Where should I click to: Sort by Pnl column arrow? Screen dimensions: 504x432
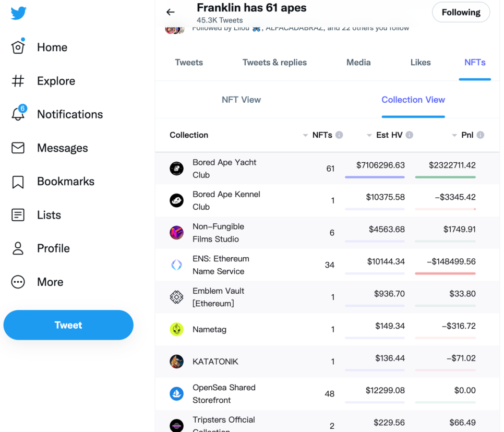(454, 135)
